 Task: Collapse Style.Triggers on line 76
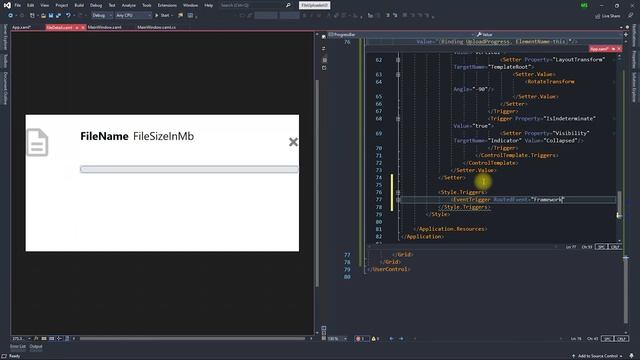(x=398, y=192)
